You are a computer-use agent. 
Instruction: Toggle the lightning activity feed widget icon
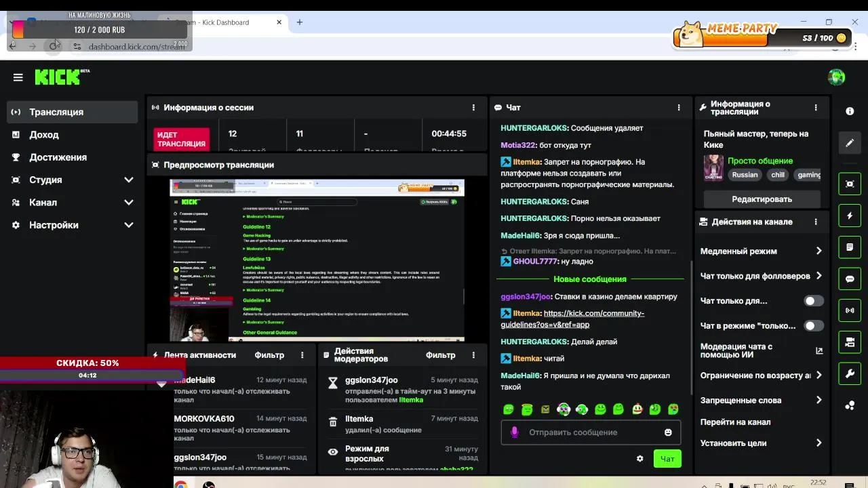tap(850, 216)
